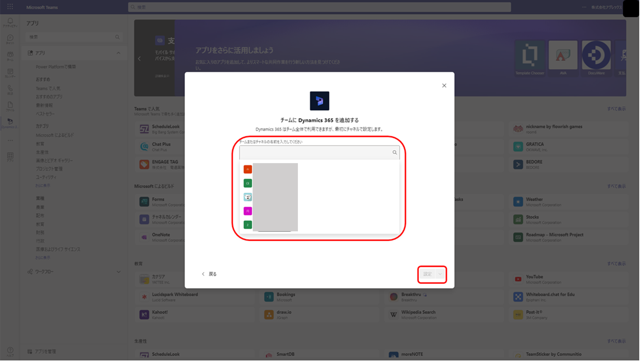Click the ENGAGE TAG app icon

[x=144, y=164]
